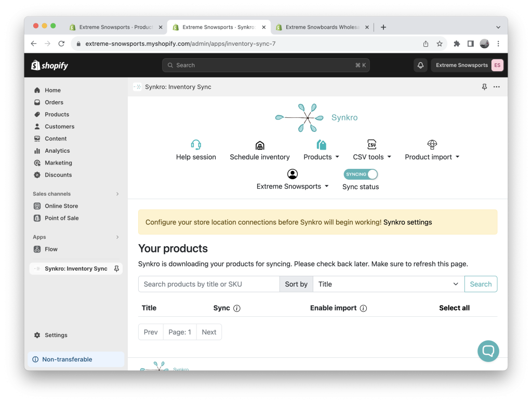Focus the Shopify search bar
Screen dimensions: 532x402
point(265,65)
